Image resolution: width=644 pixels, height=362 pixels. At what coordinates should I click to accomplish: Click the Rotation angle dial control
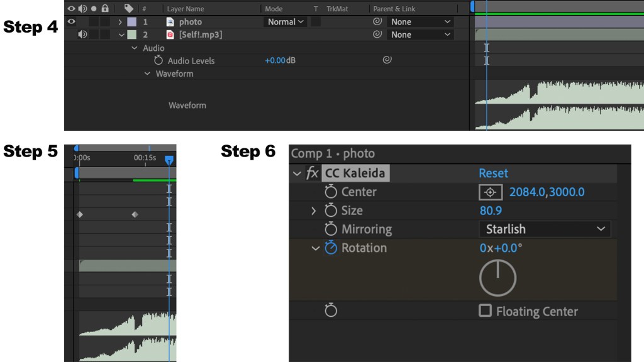click(x=497, y=278)
